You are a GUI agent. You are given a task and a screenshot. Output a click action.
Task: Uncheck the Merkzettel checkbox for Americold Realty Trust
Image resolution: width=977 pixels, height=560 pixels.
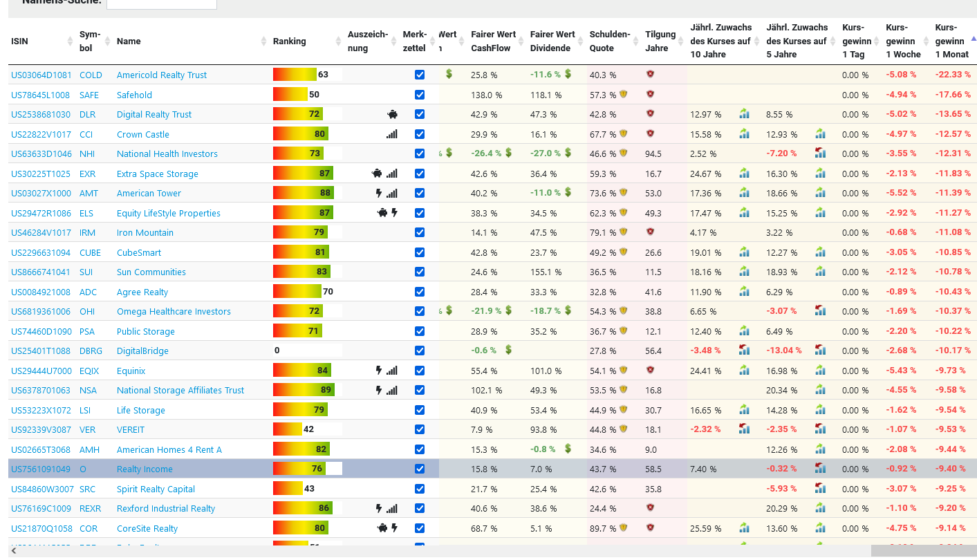point(420,75)
